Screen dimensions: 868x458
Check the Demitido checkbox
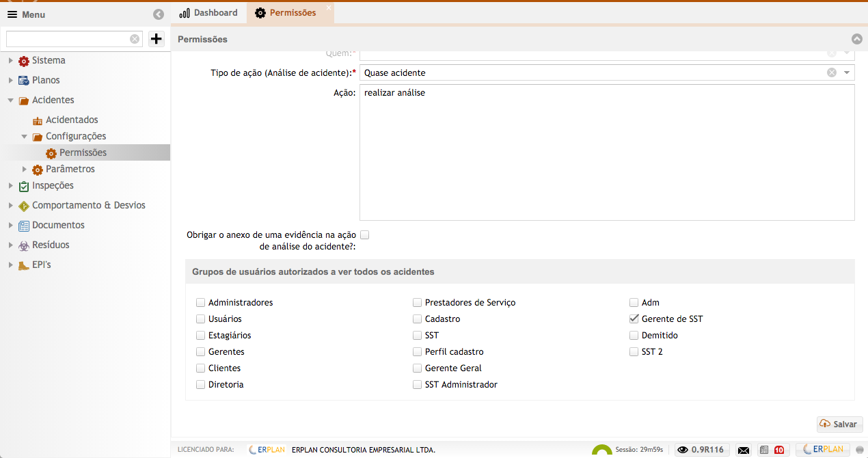pyautogui.click(x=634, y=335)
